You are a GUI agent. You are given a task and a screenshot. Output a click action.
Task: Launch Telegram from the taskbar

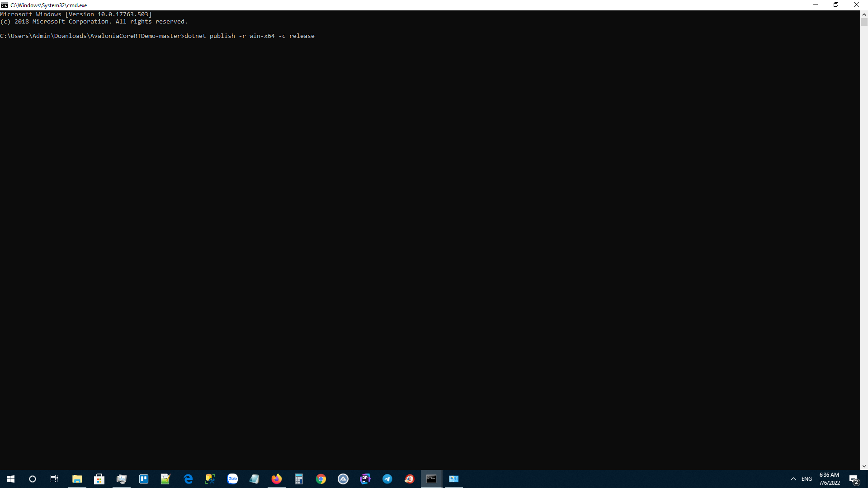(x=387, y=479)
